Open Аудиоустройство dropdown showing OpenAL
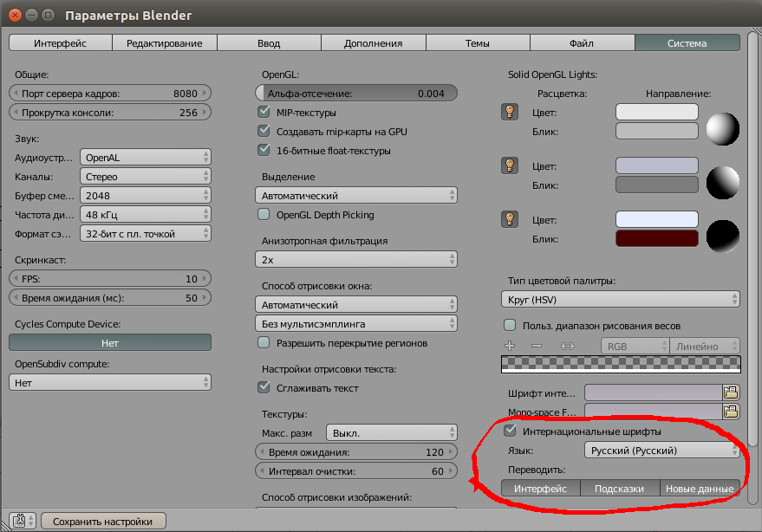 click(146, 158)
